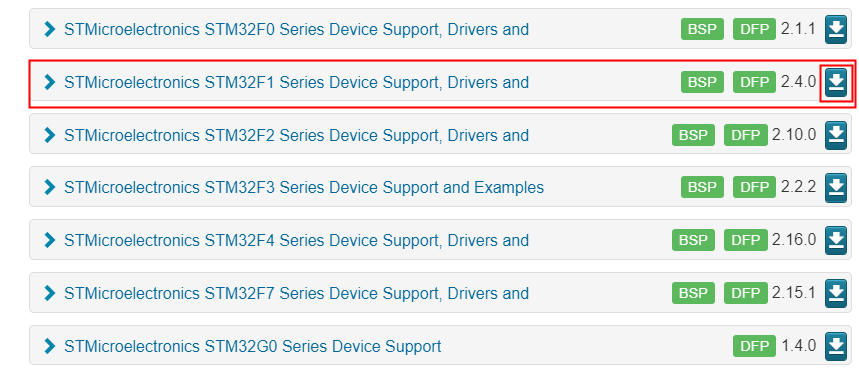The width and height of the screenshot is (859, 370).
Task: Expand the STM32F4 Series chevron
Action: pos(50,240)
